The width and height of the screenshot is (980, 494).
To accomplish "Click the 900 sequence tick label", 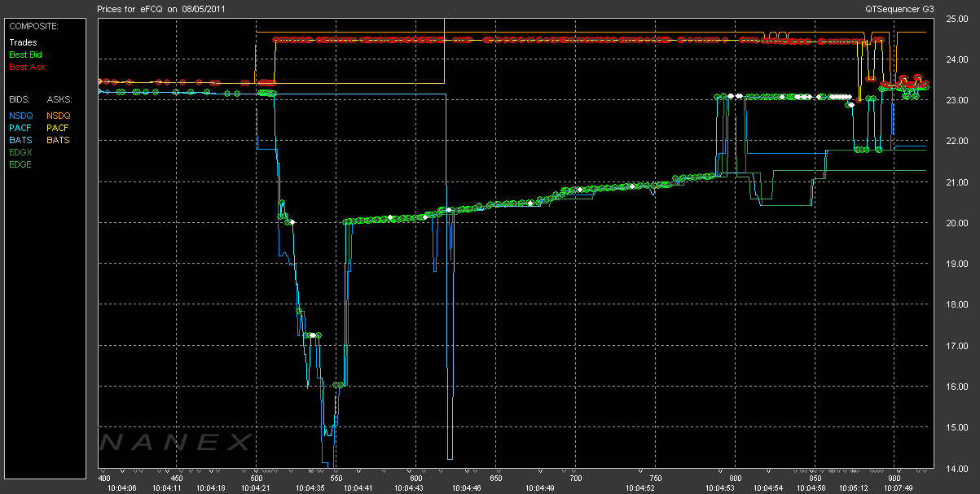I will coord(894,479).
